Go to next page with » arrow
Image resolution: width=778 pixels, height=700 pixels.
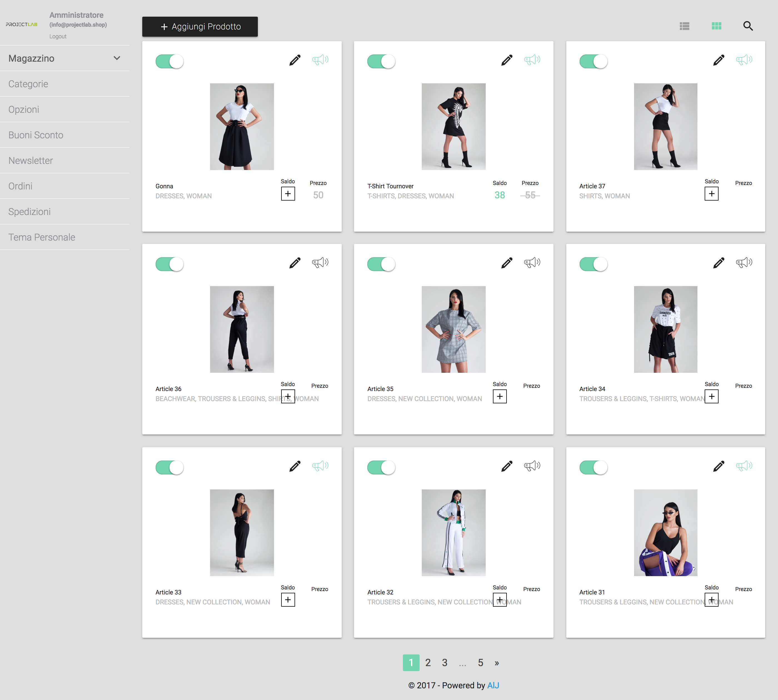coord(497,663)
